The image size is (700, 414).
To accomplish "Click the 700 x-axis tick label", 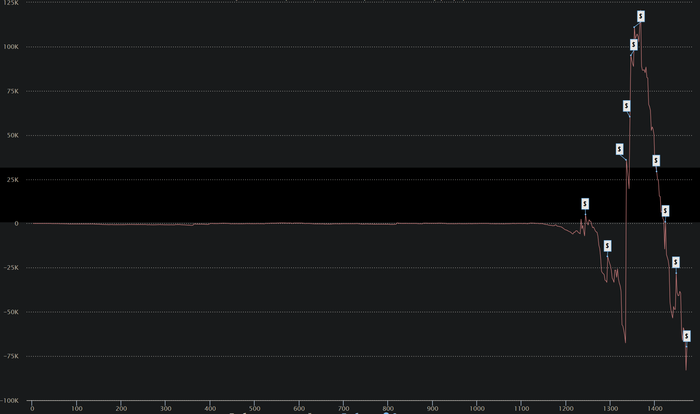I will click(344, 408).
